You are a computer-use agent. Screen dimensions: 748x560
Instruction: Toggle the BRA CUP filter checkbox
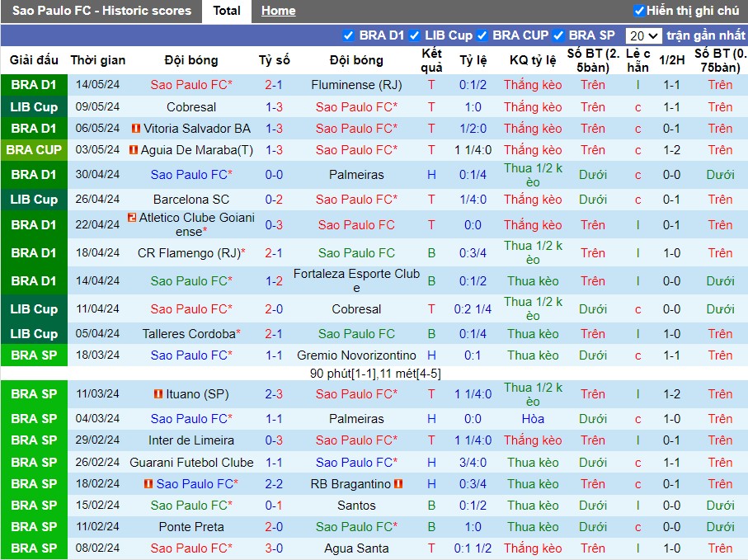(482, 35)
